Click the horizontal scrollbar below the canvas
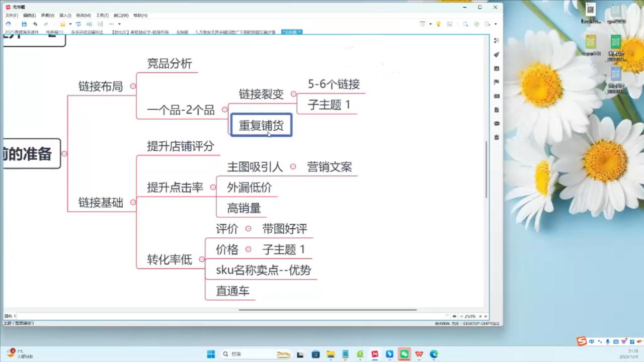Screen dimensions: 644x362 [327, 310]
